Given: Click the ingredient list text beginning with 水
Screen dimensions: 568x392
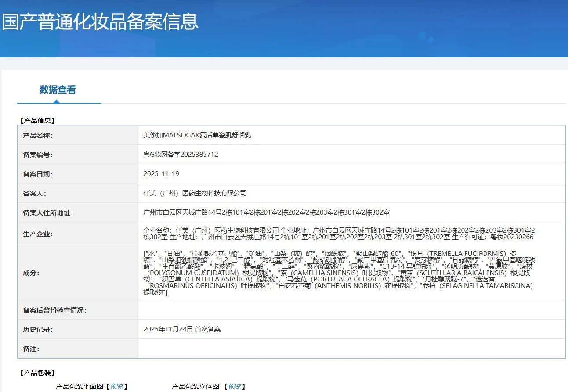Looking at the screenshot, I should (339, 273).
